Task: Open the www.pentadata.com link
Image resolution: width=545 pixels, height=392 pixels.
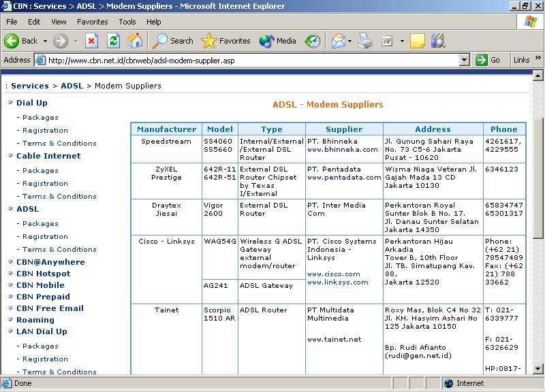Action: point(344,178)
